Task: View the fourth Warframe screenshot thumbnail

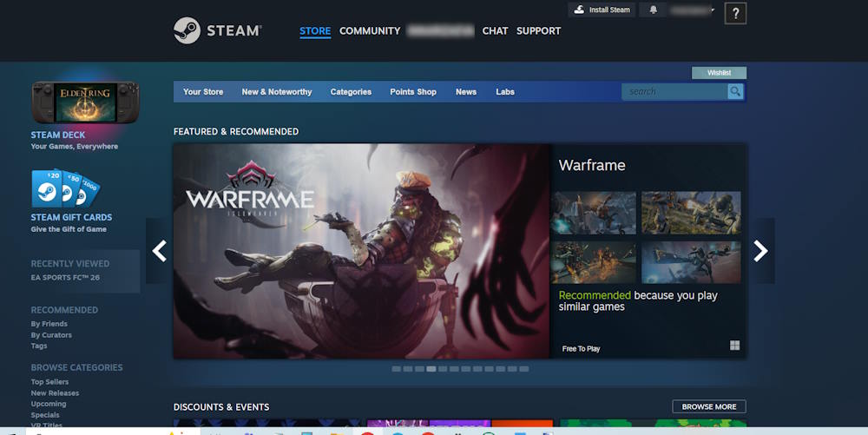Action: 691,262
